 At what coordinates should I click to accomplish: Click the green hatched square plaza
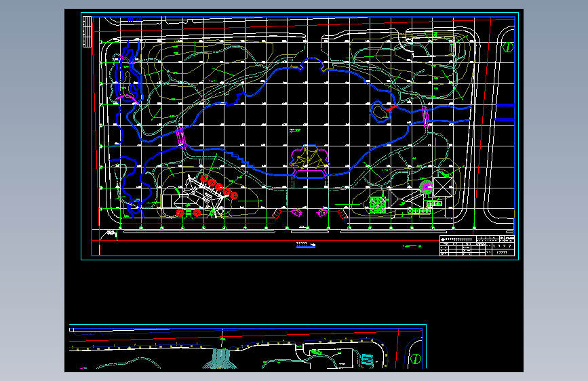click(378, 205)
